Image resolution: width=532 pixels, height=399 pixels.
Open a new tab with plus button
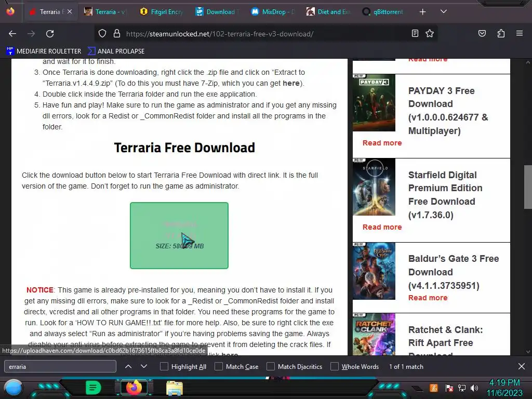(x=422, y=12)
